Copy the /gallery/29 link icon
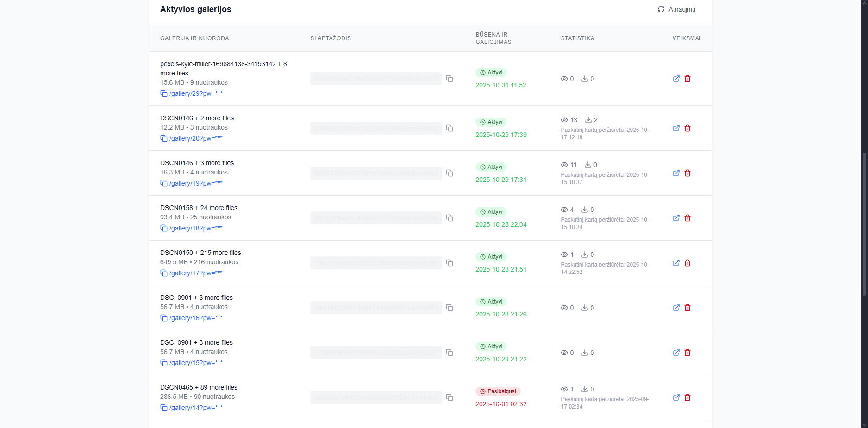 coord(164,93)
